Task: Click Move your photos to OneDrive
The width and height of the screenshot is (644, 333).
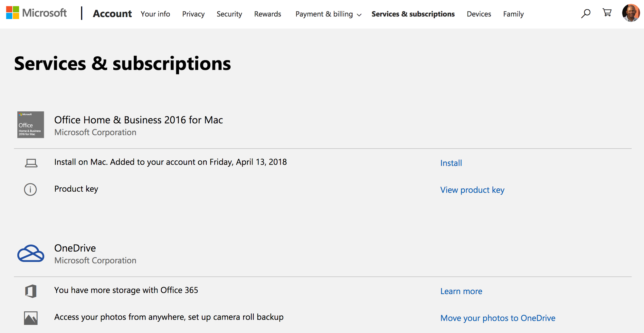Action: [497, 318]
